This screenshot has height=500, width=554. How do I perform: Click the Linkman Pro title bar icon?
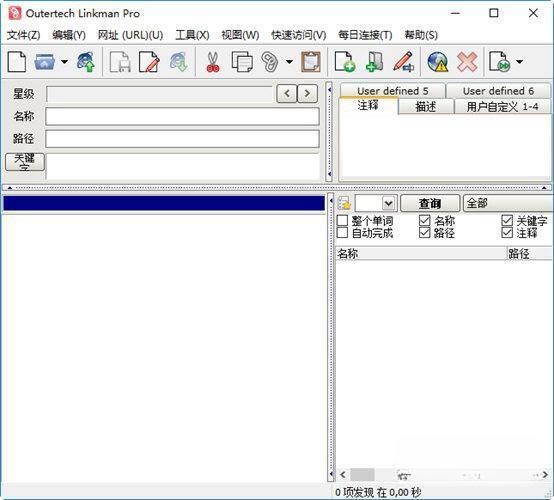pyautogui.click(x=14, y=14)
